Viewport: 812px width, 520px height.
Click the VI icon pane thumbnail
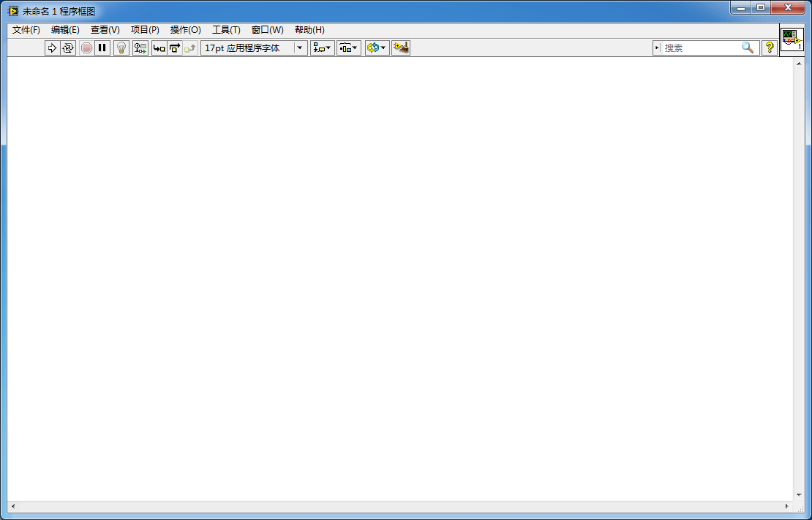tap(792, 40)
